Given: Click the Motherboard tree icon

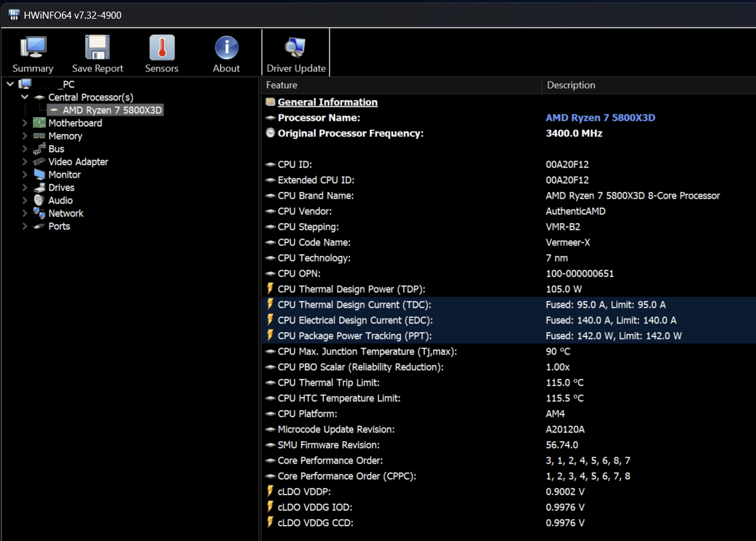Looking at the screenshot, I should point(39,123).
